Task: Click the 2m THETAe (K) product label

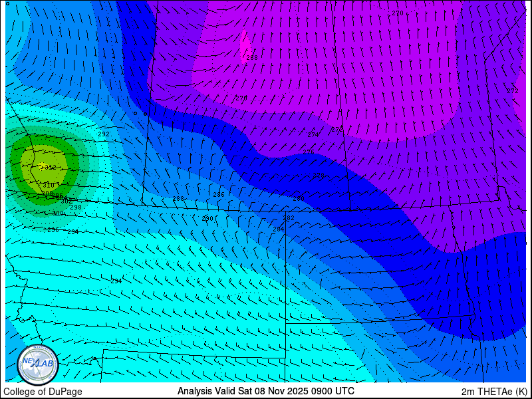Action: pyautogui.click(x=494, y=392)
